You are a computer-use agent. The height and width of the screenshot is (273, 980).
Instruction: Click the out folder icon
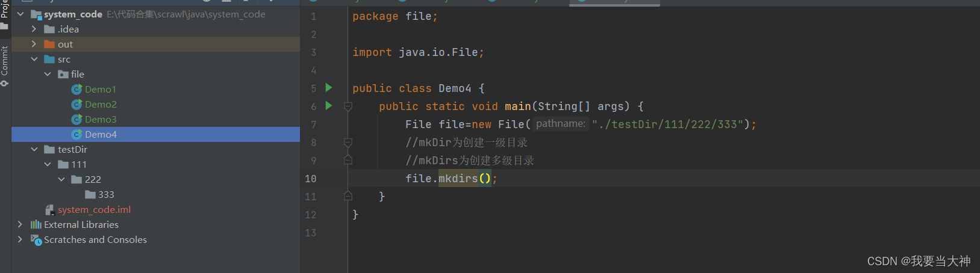50,44
